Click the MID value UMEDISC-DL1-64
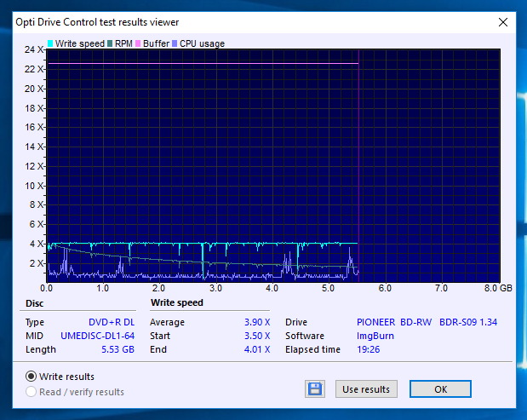 [97, 336]
